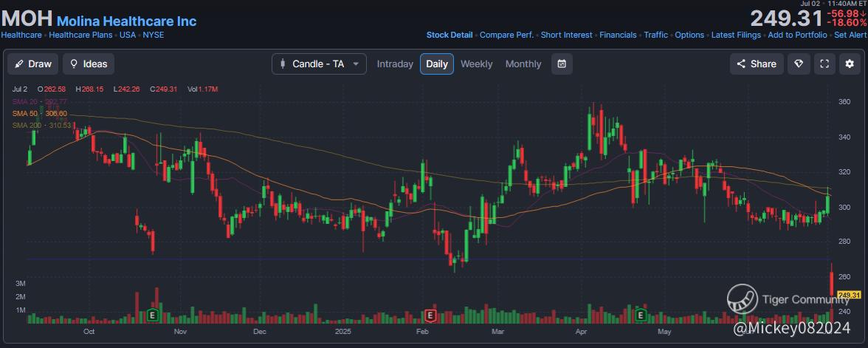
Task: Click the February earnings E marker
Action: pyautogui.click(x=430, y=315)
